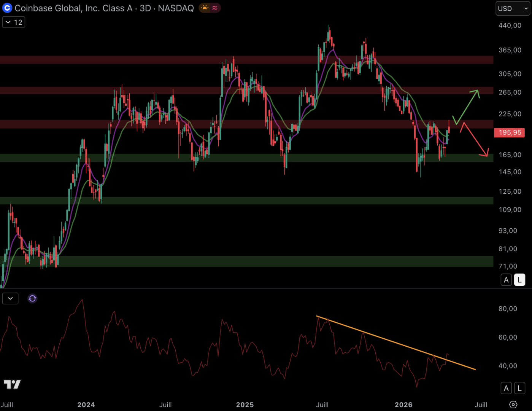The image size is (532, 411).
Task: Click the 2026 label on the time axis
Action: (403, 405)
